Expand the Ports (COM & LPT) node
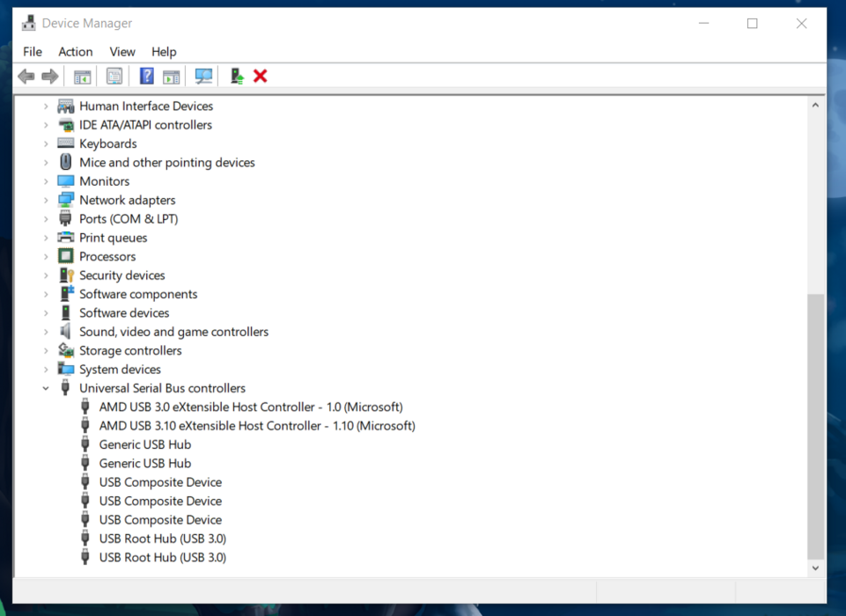 [46, 219]
